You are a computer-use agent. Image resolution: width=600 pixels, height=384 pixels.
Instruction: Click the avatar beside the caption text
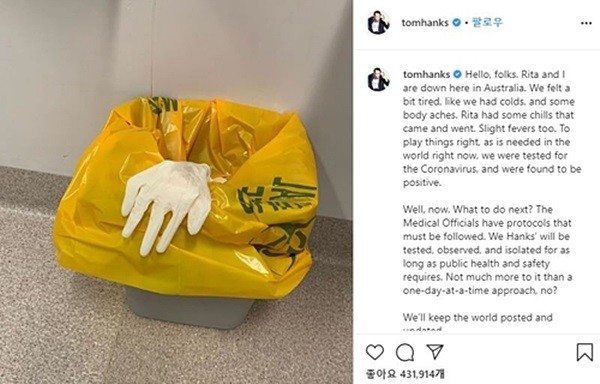[x=378, y=80]
